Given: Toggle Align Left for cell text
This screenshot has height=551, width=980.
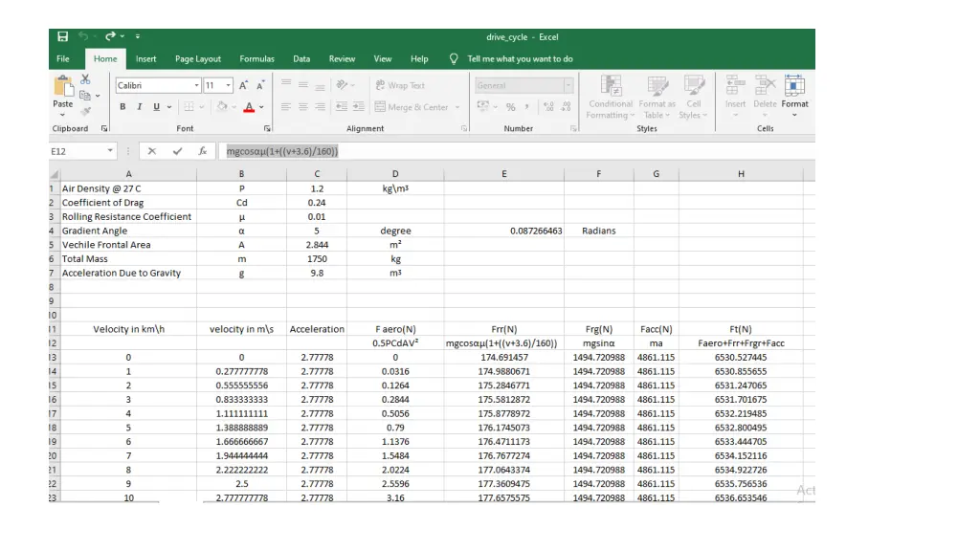Looking at the screenshot, I should tap(285, 107).
